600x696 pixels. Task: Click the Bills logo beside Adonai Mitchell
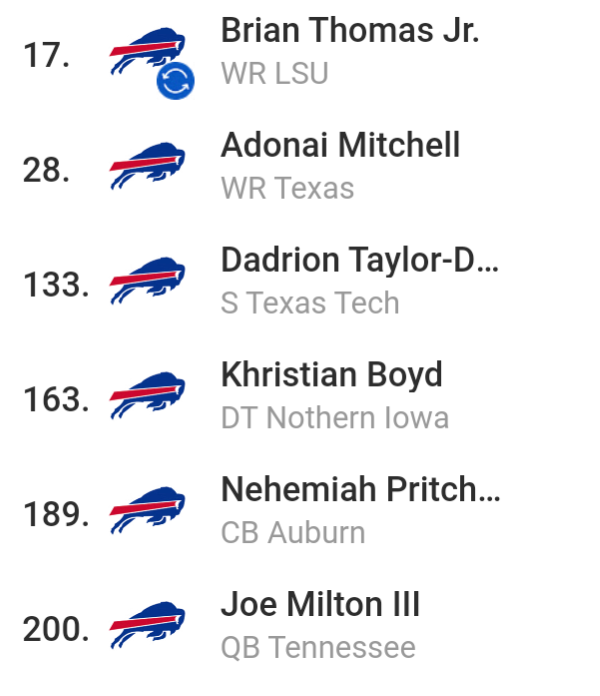point(147,166)
